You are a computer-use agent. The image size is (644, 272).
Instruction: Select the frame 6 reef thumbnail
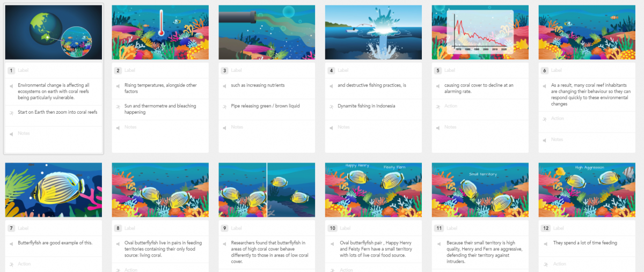tap(587, 32)
